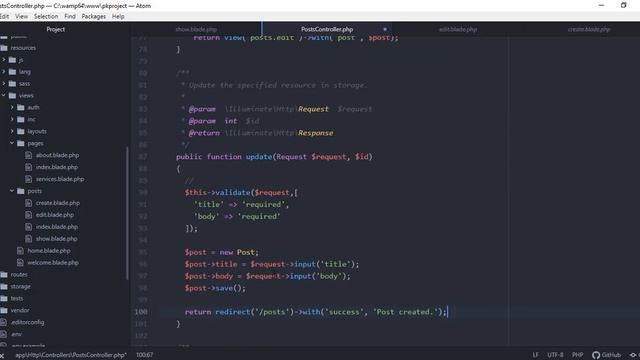Image resolution: width=640 pixels, height=360 pixels.
Task: Click the word 'update' in function declaration
Action: tap(259, 157)
